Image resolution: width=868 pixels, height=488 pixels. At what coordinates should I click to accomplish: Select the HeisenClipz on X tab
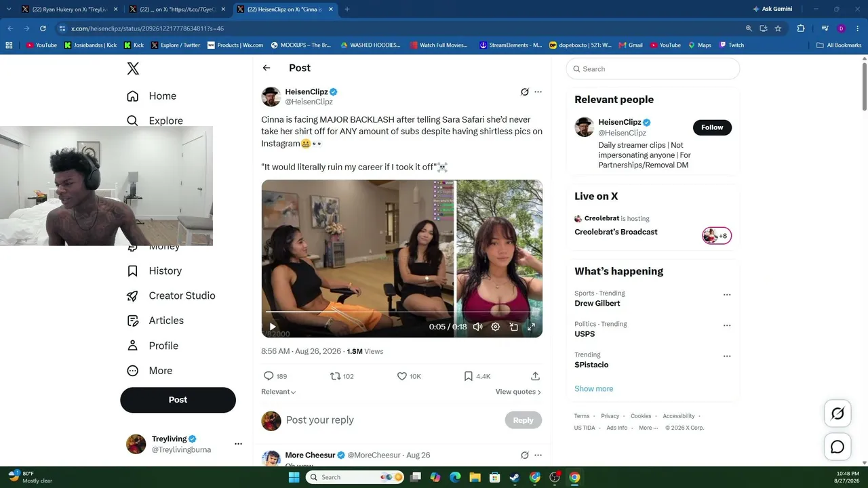(286, 9)
